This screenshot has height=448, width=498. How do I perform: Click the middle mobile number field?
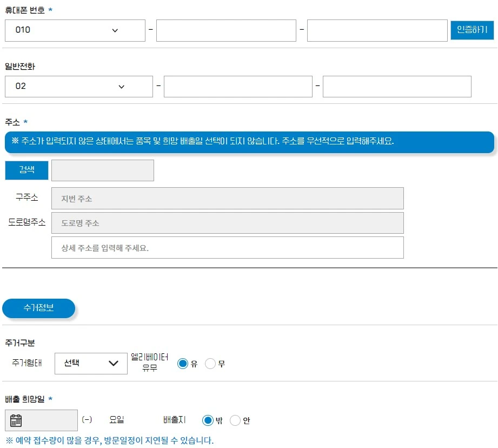tap(226, 30)
